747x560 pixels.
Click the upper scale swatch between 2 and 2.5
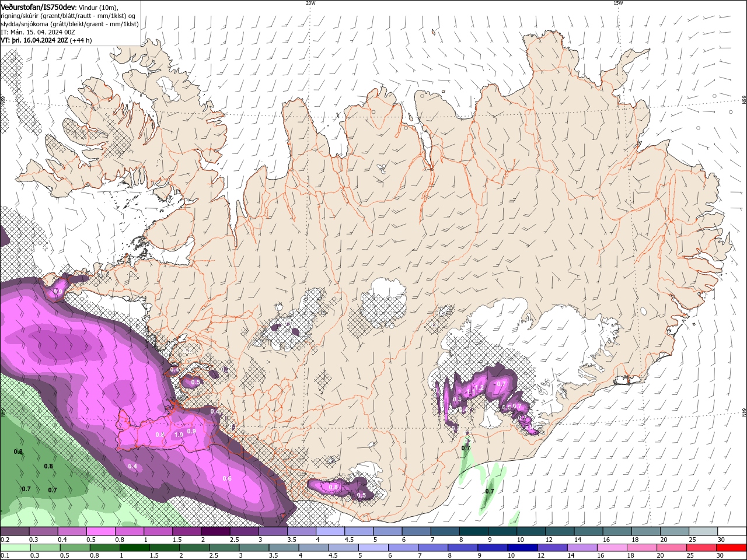pyautogui.click(x=215, y=531)
